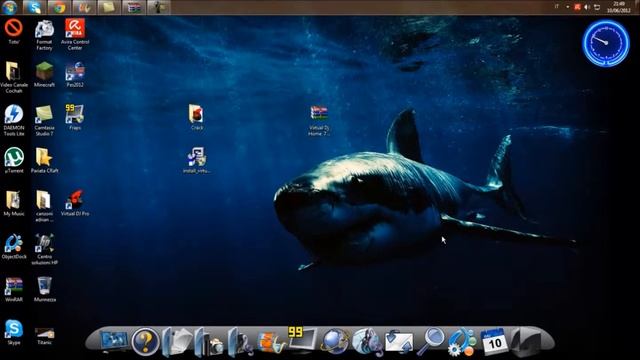
Task: Select the red prohibited sign desktop icon
Action: (13, 31)
